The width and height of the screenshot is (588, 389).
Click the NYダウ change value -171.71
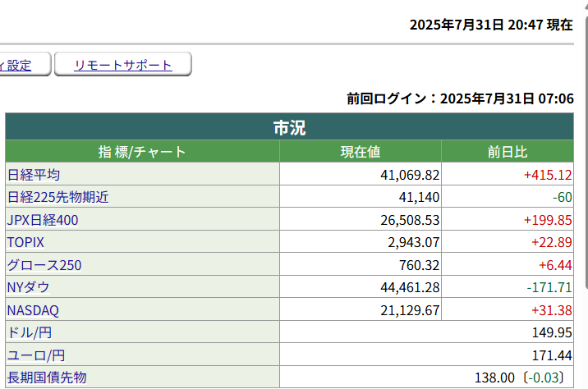549,287
